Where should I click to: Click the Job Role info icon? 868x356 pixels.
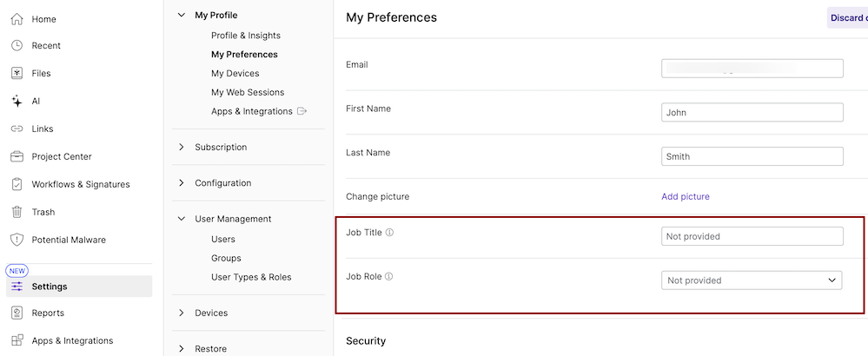388,277
